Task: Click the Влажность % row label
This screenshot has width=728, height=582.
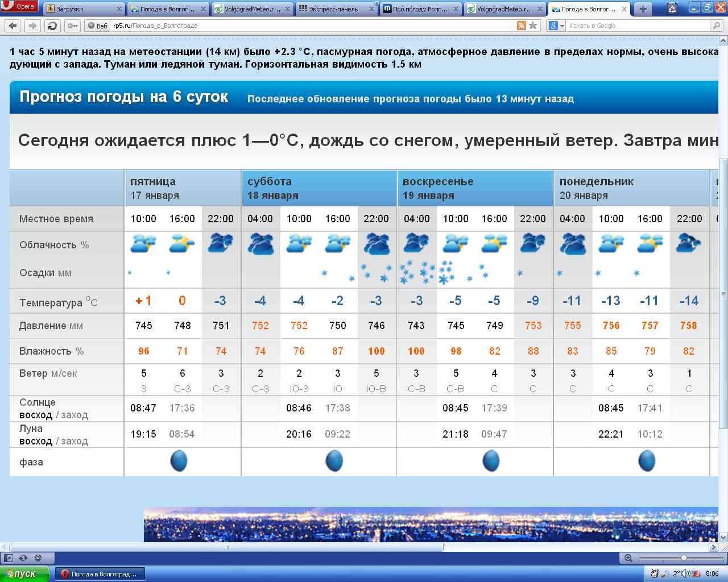Action: [x=51, y=351]
